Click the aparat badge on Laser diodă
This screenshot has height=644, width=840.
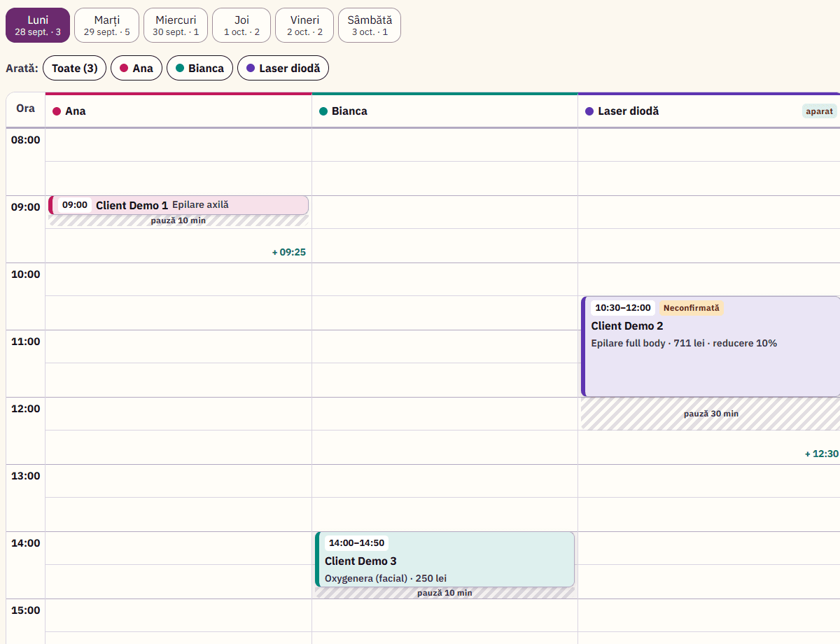click(x=819, y=111)
